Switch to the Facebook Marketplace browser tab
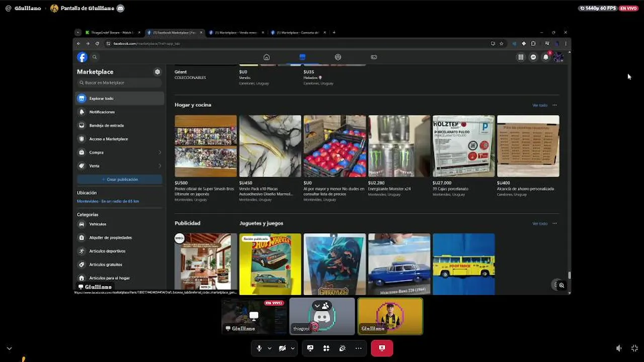 [175, 33]
